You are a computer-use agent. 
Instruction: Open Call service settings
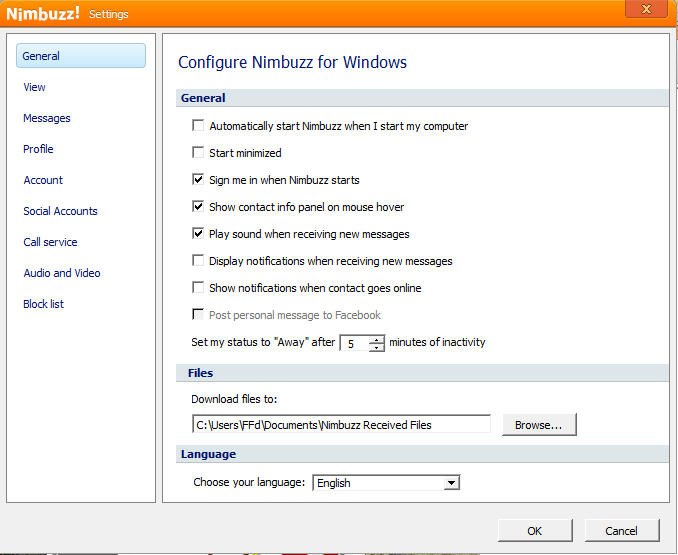pyautogui.click(x=51, y=242)
